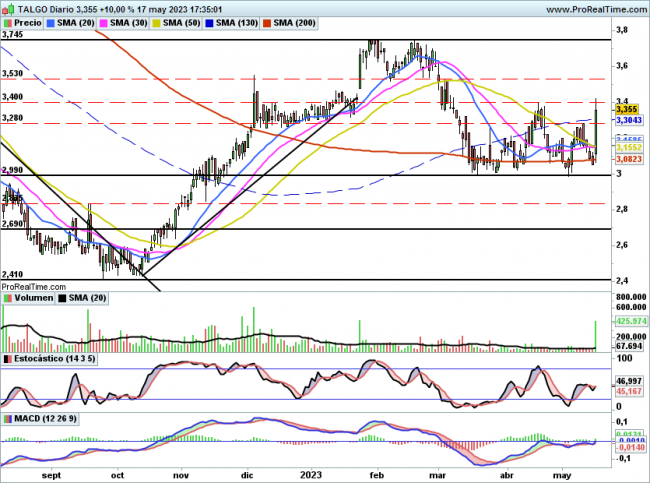Click the 2,410 support level label
This screenshot has height=483, width=650.
pos(13,273)
